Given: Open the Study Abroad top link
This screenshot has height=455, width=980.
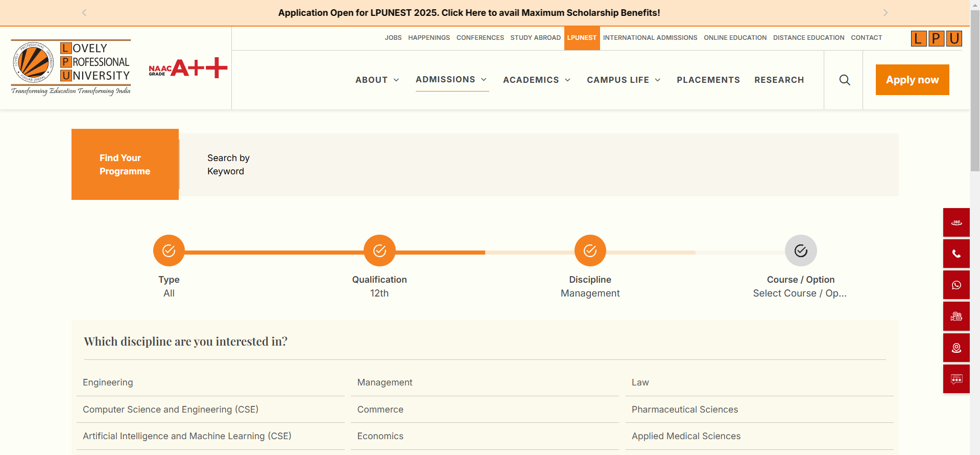Looking at the screenshot, I should click(x=536, y=38).
